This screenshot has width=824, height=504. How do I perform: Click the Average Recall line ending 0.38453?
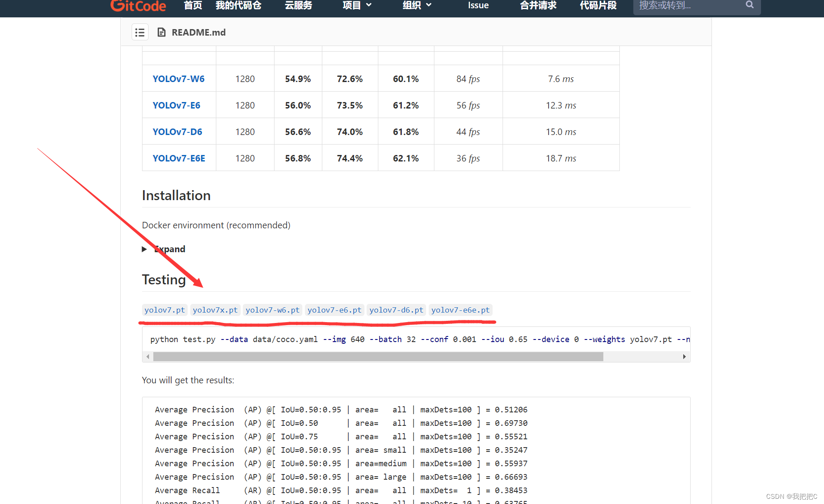tap(341, 491)
